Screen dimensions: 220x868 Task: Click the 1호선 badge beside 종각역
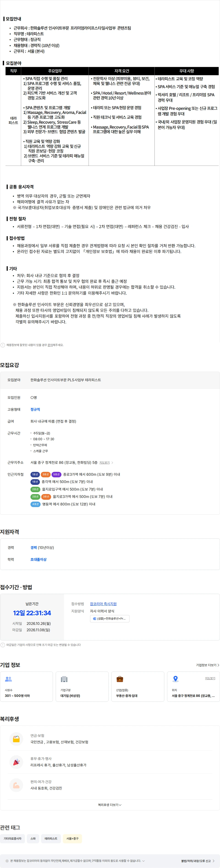pos(35,482)
